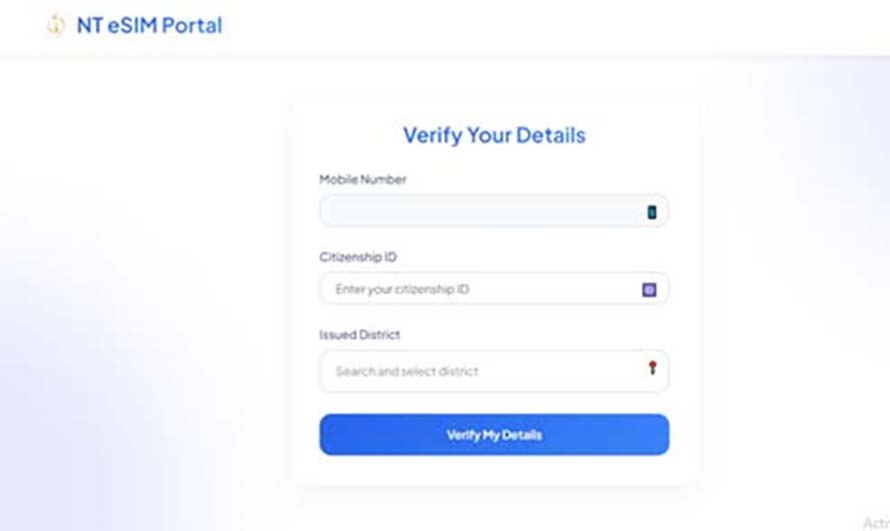This screenshot has width=890, height=531.
Task: Click the ID card icon in Citizenship field
Action: 649,290
